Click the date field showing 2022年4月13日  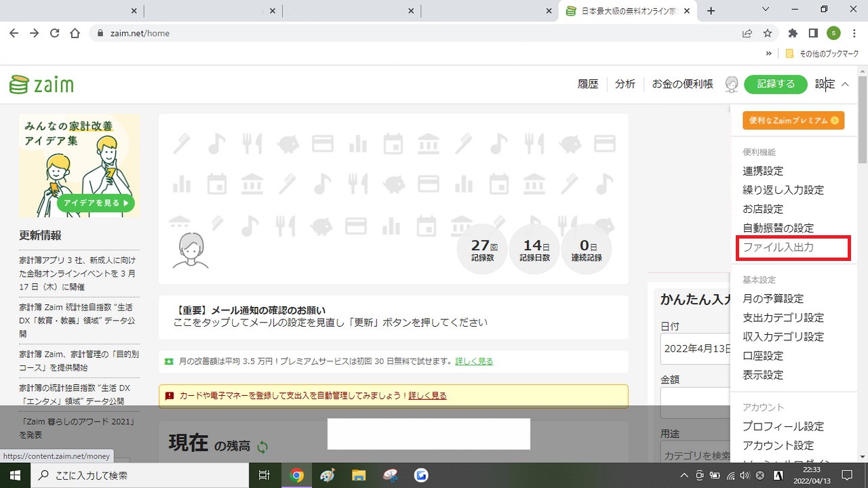coord(695,348)
